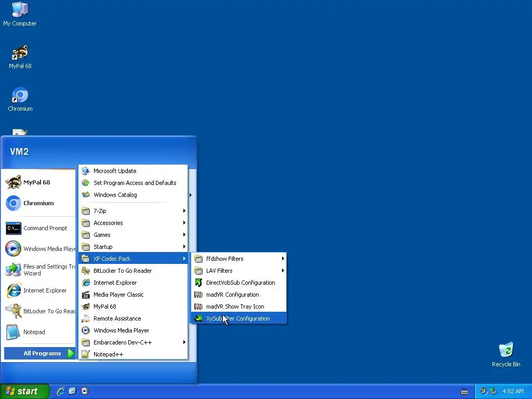Expand the Games folder
Viewport: 532px width, 399px height.
133,235
